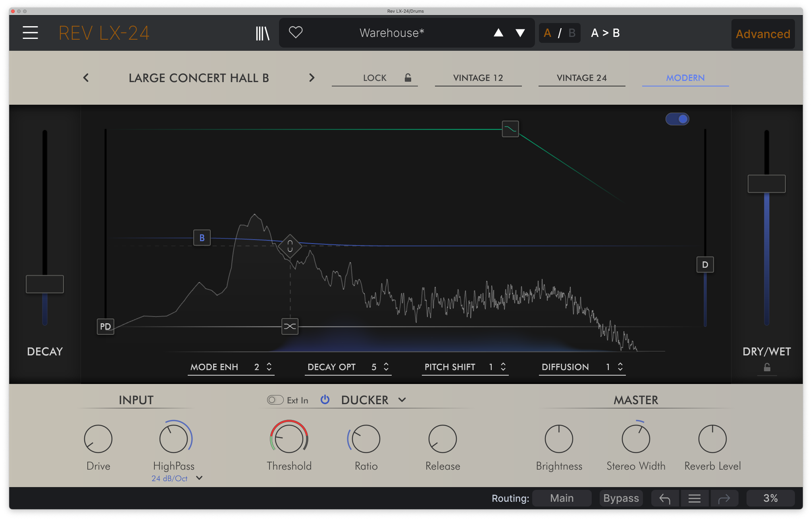
Task: Click the PITCH SHIFT stepper arrows
Action: 503,367
